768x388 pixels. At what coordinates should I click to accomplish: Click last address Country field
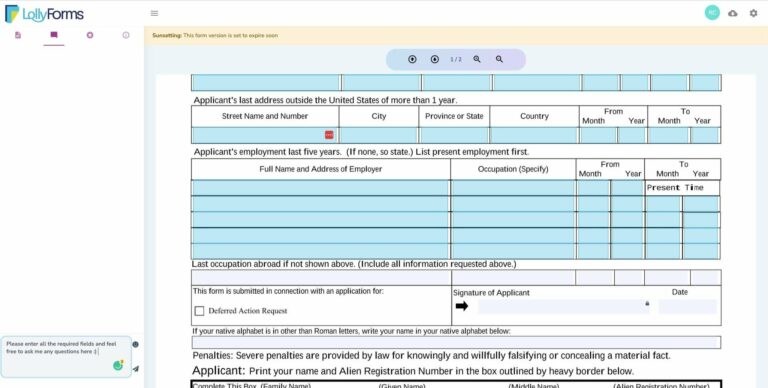click(534, 135)
